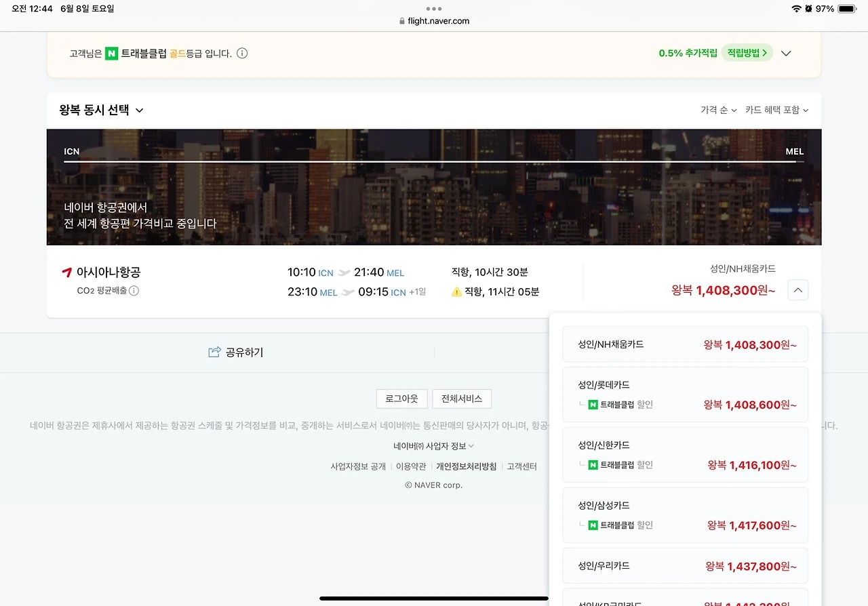This screenshot has height=606, width=868.
Task: Collapse the price list chevron button
Action: tap(797, 290)
